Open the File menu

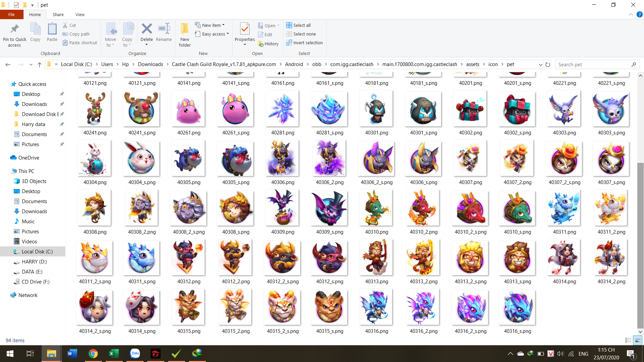pyautogui.click(x=11, y=14)
